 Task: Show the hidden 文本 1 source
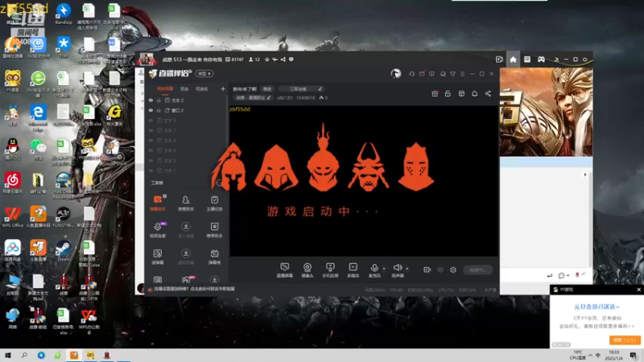(151, 130)
